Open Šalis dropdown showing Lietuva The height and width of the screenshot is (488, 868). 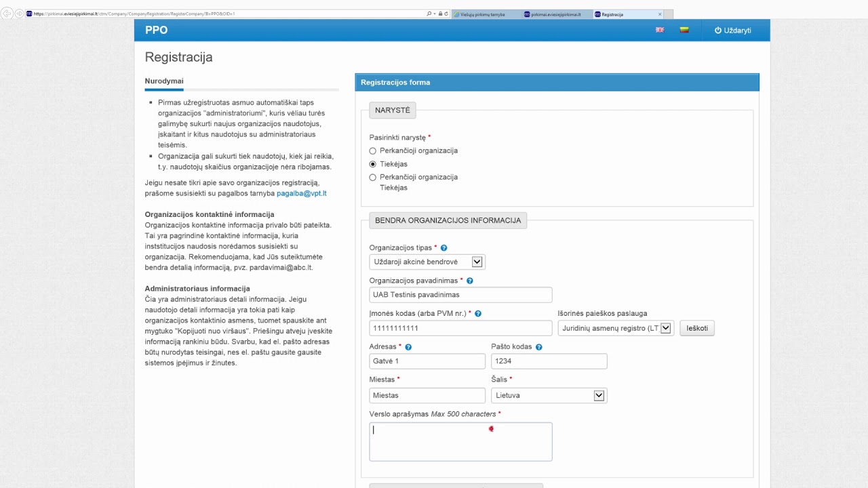pyautogui.click(x=549, y=395)
